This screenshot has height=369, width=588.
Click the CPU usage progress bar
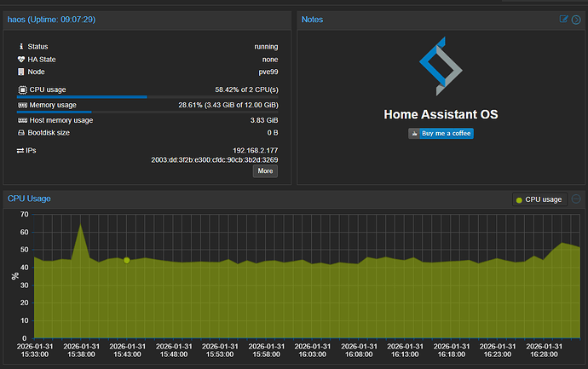pyautogui.click(x=147, y=97)
